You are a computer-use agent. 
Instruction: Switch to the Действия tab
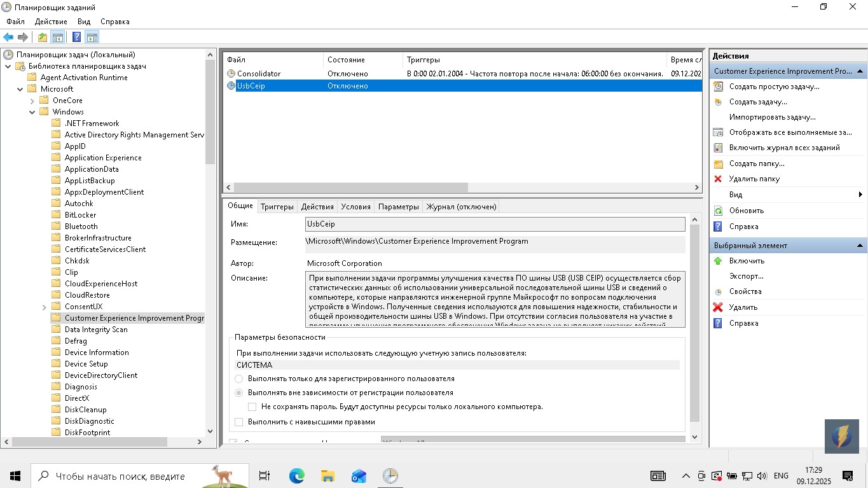pos(317,207)
